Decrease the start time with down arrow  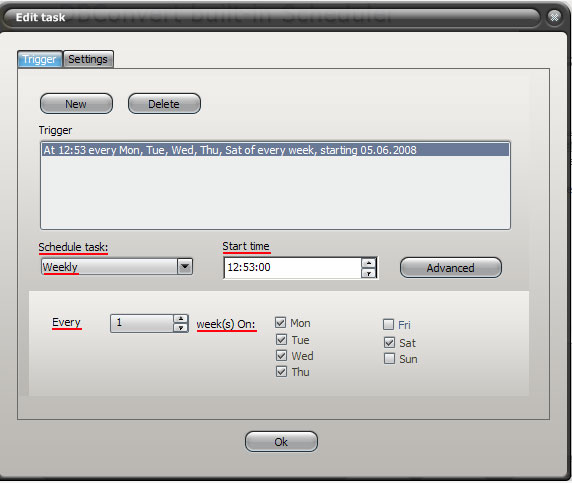click(x=368, y=273)
